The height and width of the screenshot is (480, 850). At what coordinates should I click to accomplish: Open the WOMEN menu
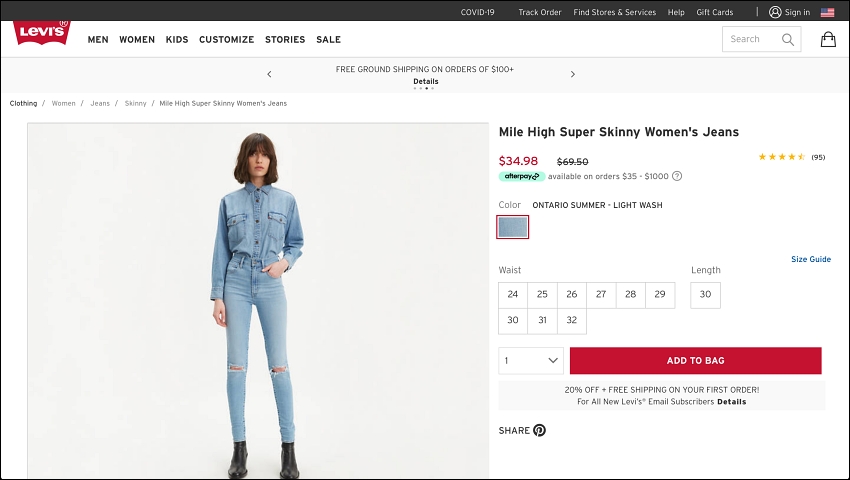137,40
